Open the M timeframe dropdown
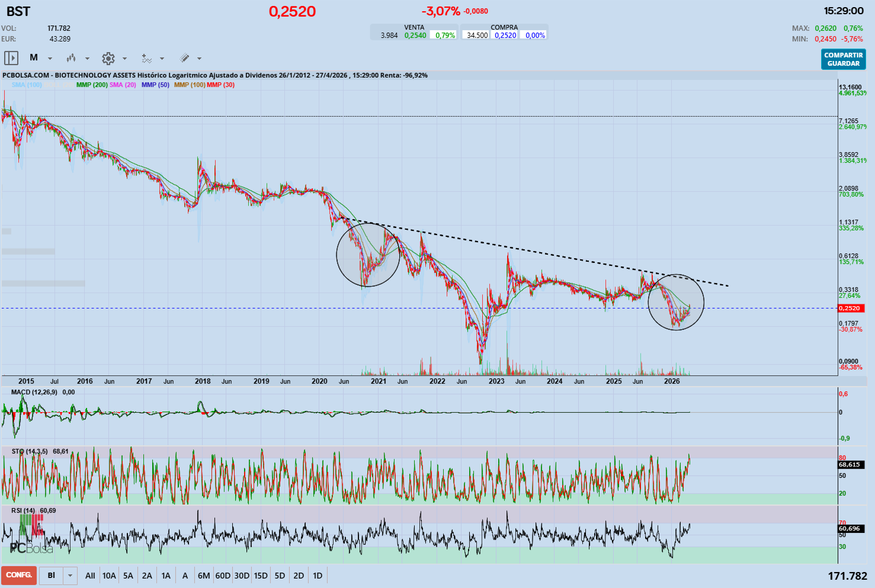This screenshot has width=875, height=588. [50, 58]
